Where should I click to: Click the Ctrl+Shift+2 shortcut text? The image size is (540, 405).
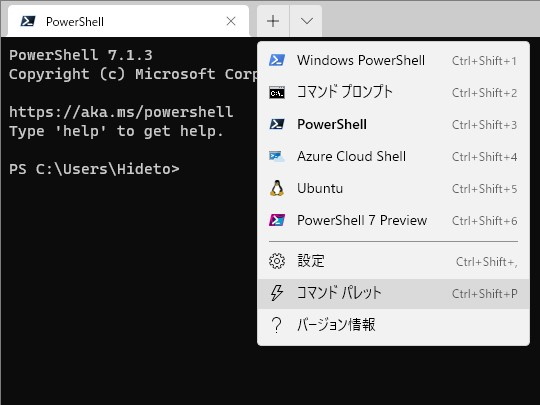pyautogui.click(x=484, y=93)
